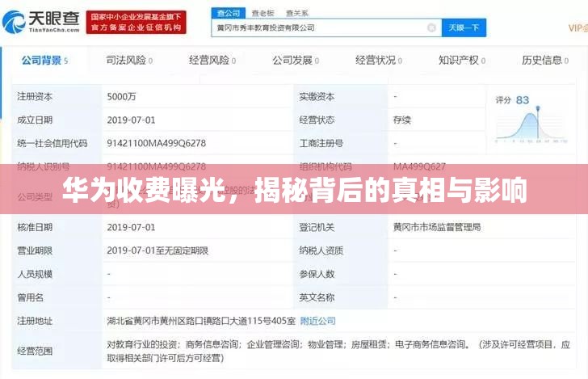This screenshot has height=379, width=588.
Task: Clear the search box with the X icon
Action: point(431,27)
